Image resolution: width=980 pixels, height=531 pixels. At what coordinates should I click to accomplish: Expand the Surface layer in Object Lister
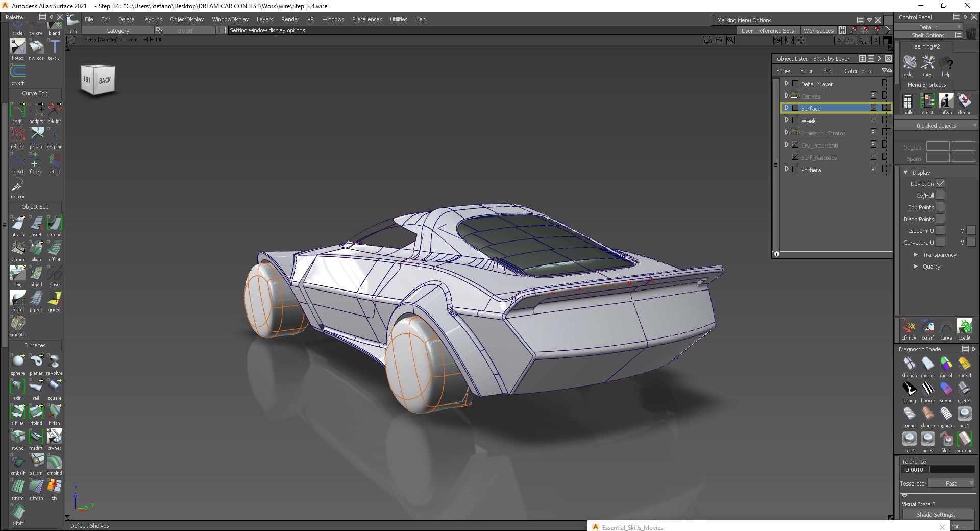787,108
